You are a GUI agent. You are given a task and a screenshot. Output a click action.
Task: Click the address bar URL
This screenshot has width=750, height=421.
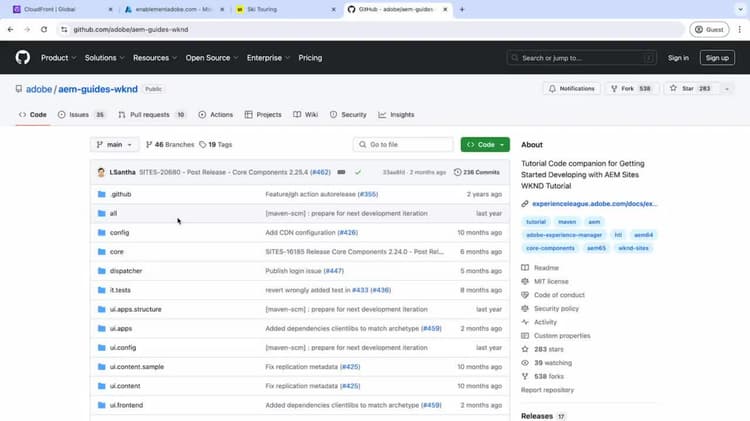pos(131,29)
